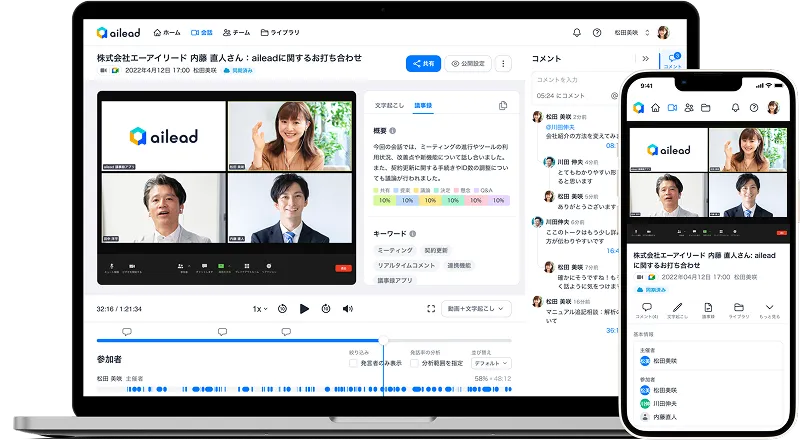Click the 同期済み sync badge on laptop
This screenshot has width=800, height=440.
[x=238, y=70]
